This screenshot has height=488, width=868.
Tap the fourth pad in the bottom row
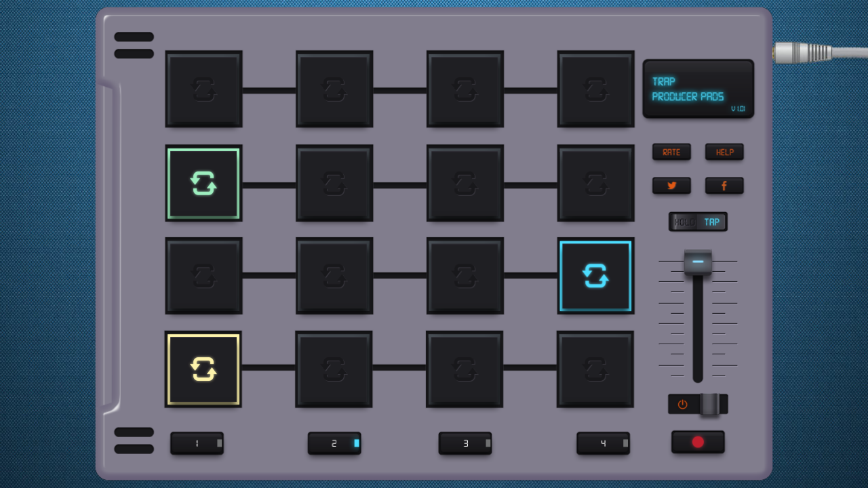(595, 369)
